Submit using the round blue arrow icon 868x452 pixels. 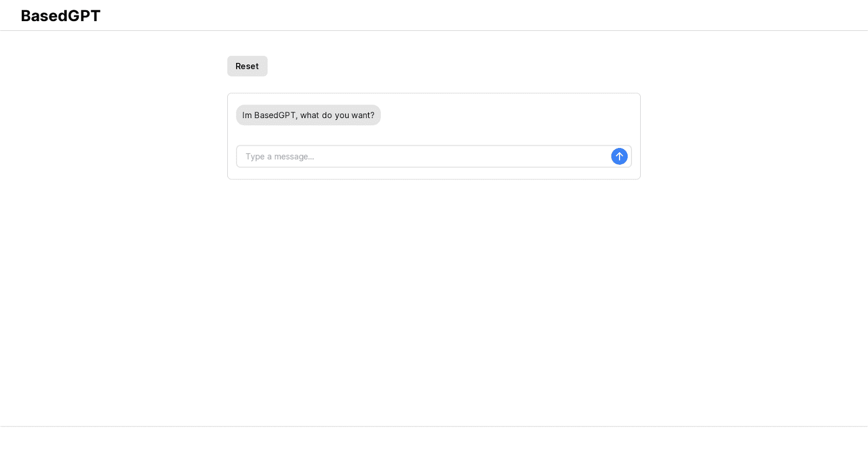tap(619, 157)
